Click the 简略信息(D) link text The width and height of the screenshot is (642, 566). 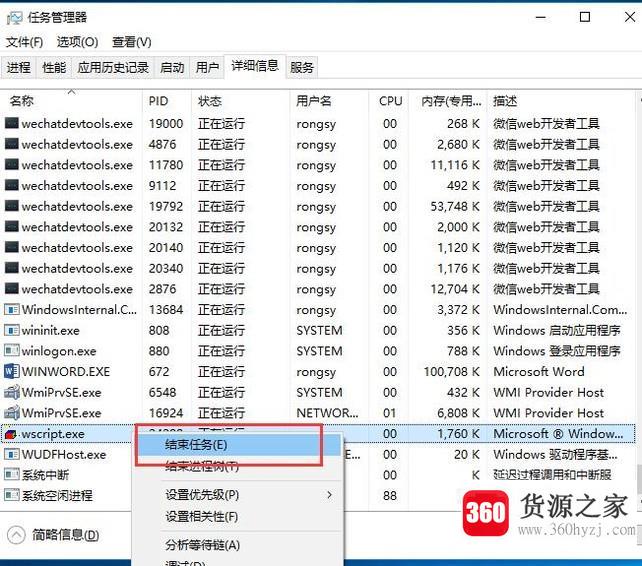coord(66,535)
